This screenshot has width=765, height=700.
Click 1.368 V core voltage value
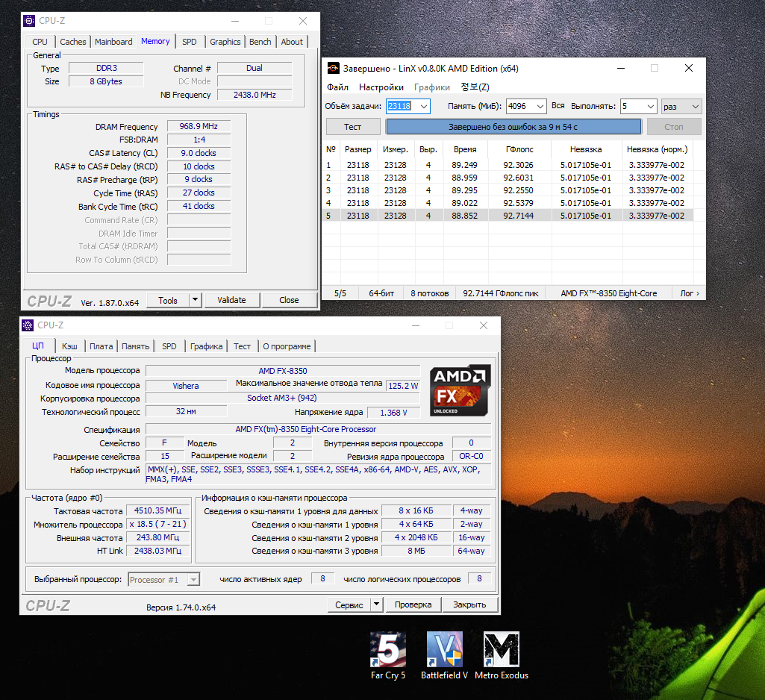point(394,413)
